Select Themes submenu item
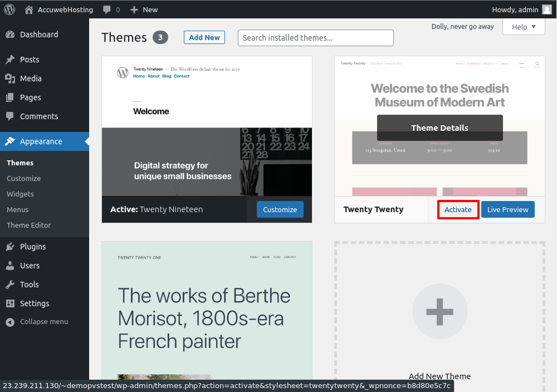557x392 pixels. pyautogui.click(x=20, y=163)
